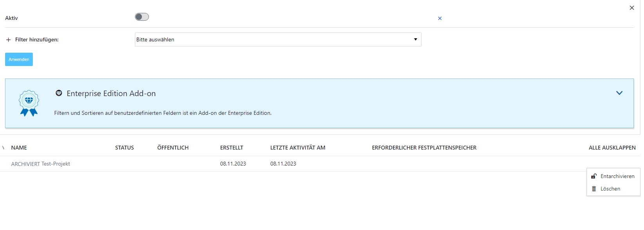
Task: Click the Anwenden button
Action: 19,59
